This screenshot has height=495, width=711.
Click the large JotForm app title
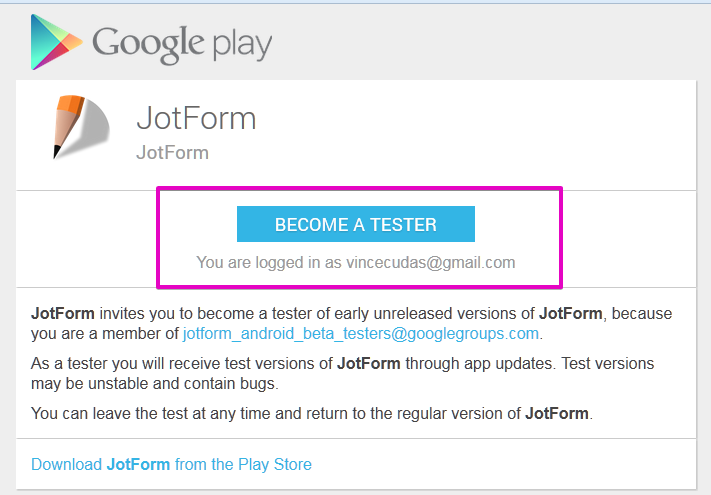[196, 118]
